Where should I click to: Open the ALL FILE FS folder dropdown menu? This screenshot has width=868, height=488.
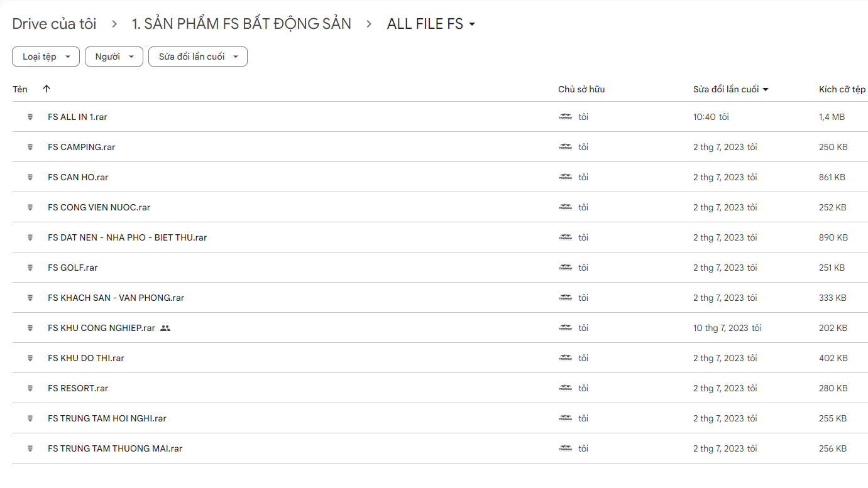coord(431,24)
